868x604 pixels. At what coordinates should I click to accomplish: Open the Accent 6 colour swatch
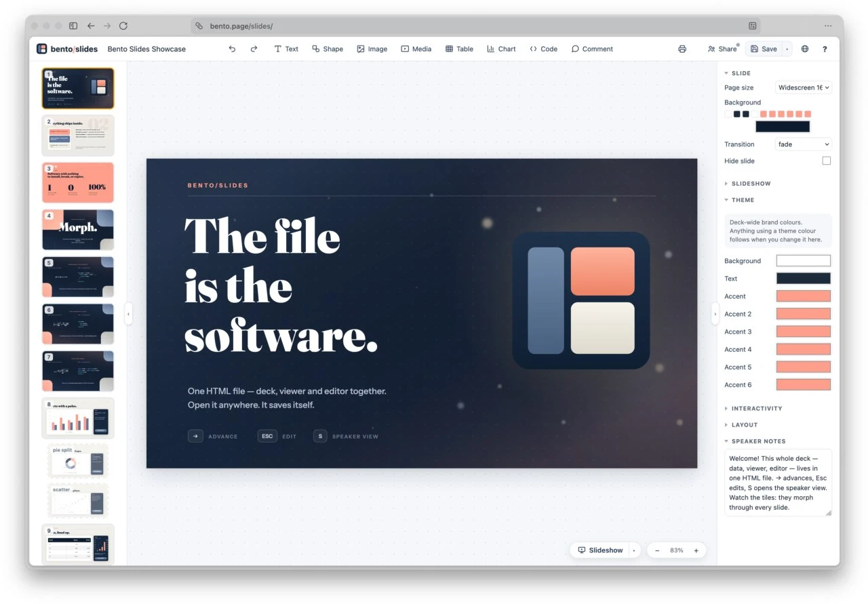pos(804,384)
